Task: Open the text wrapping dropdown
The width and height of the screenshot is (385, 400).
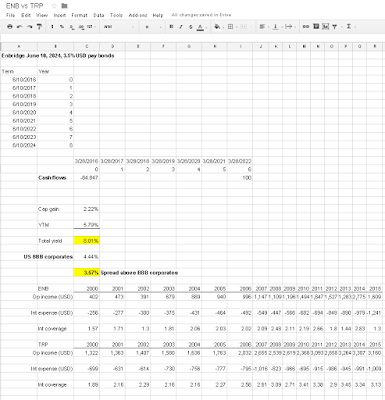Action: [289, 27]
